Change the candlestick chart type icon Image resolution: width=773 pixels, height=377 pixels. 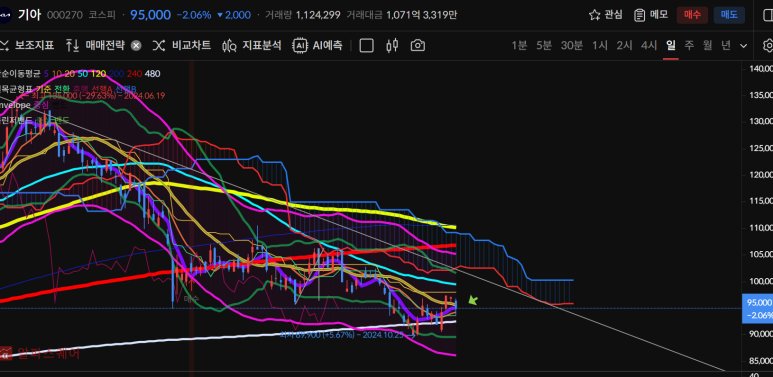392,46
